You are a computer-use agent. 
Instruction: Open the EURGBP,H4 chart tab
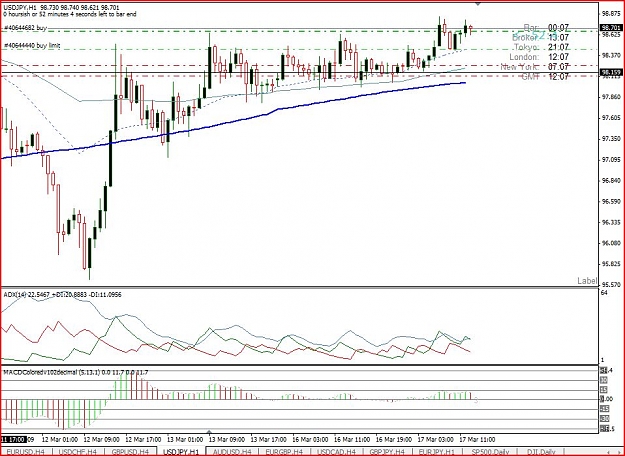[x=285, y=452]
